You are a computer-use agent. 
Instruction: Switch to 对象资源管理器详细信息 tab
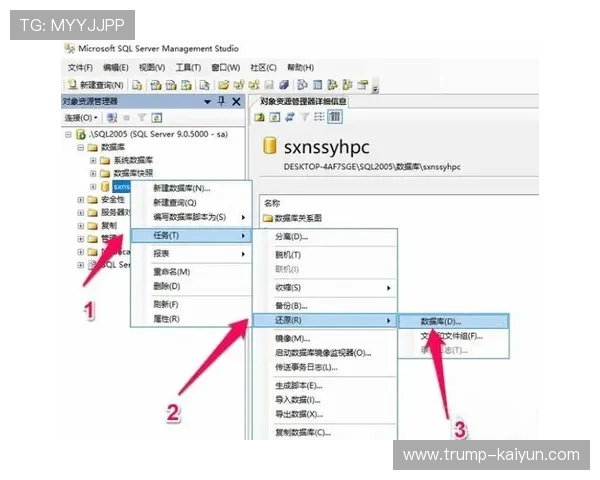(x=303, y=101)
